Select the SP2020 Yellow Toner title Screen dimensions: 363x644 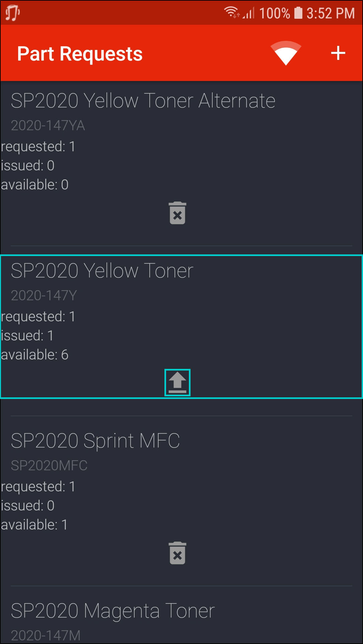[102, 271]
